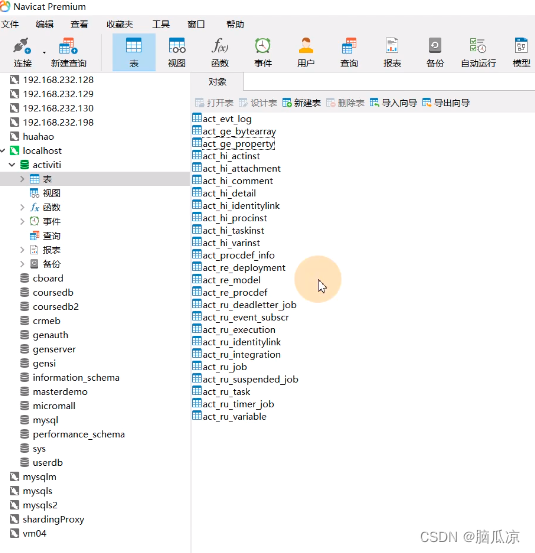Click 打开表 (Open Table) button
The image size is (535, 553).
coord(214,103)
